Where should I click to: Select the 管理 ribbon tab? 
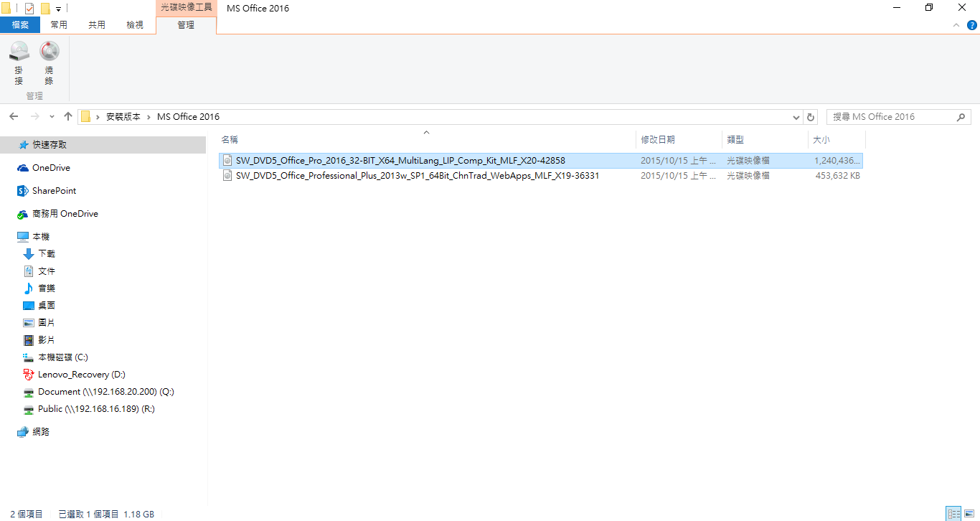(186, 25)
